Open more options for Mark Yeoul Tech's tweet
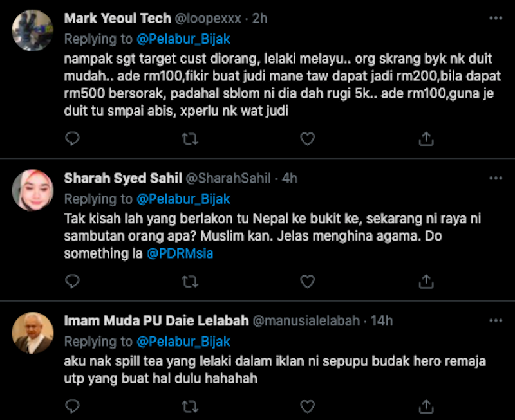This screenshot has height=420, width=515. (495, 19)
